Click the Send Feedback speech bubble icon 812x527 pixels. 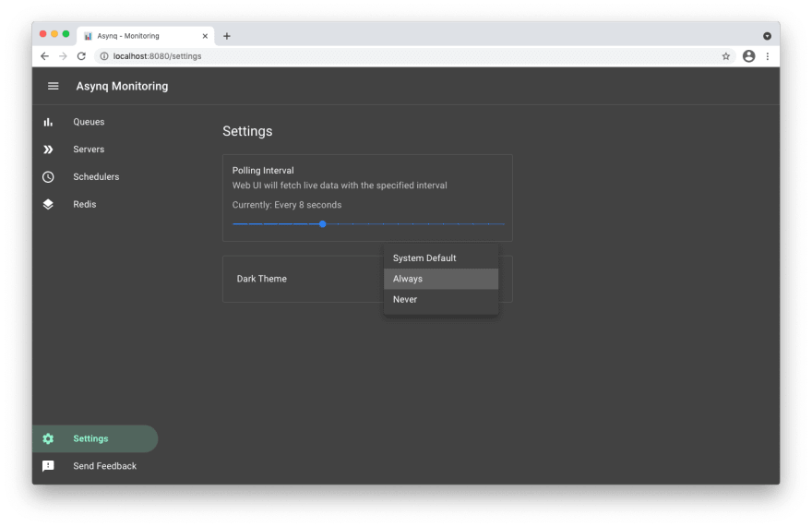point(48,466)
